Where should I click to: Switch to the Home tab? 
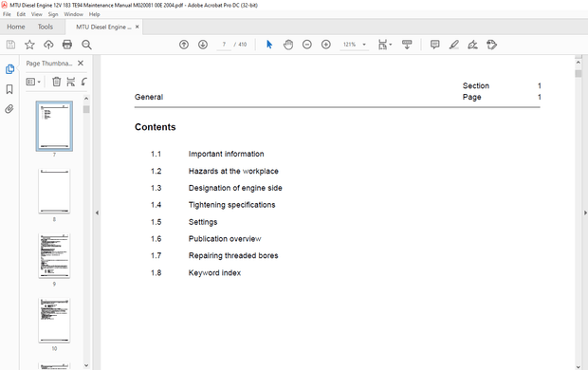pyautogui.click(x=16, y=27)
